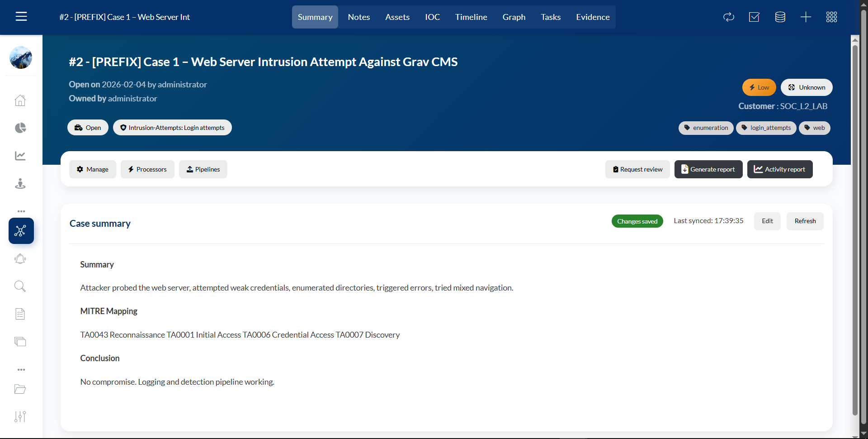Click the bell alerts sidebar icon
Viewport: 868px width, 439px height.
point(20,259)
